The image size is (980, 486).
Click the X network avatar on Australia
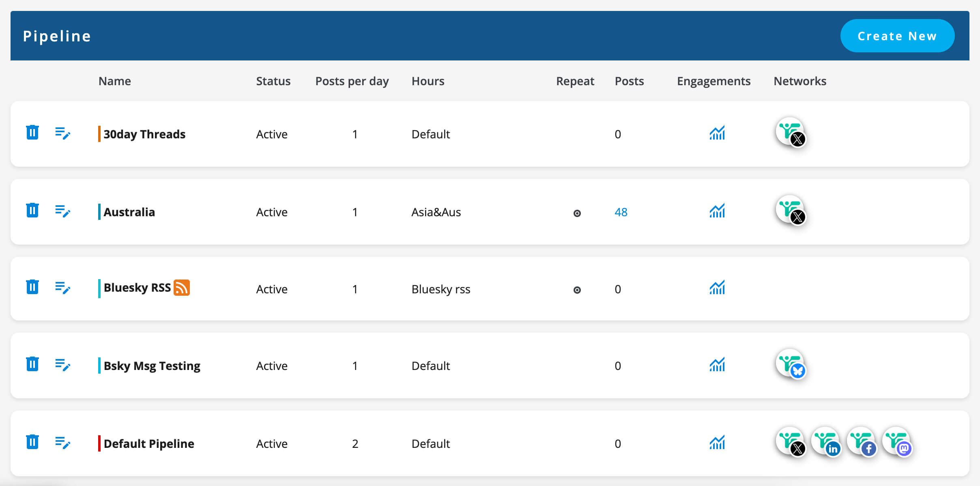[790, 210]
